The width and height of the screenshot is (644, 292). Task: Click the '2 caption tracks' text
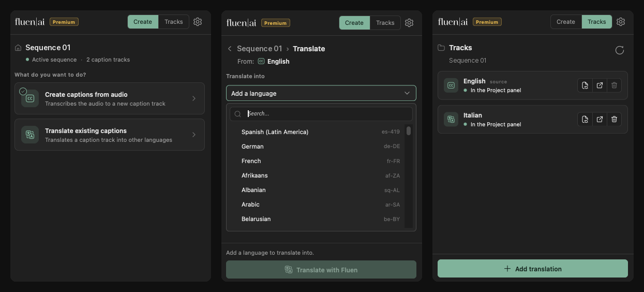(108, 60)
